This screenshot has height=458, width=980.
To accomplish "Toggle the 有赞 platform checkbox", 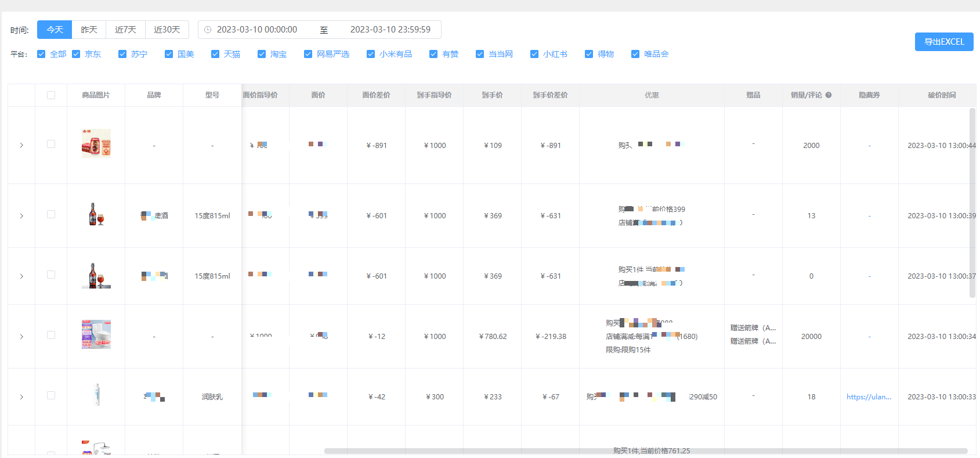I will click(433, 54).
